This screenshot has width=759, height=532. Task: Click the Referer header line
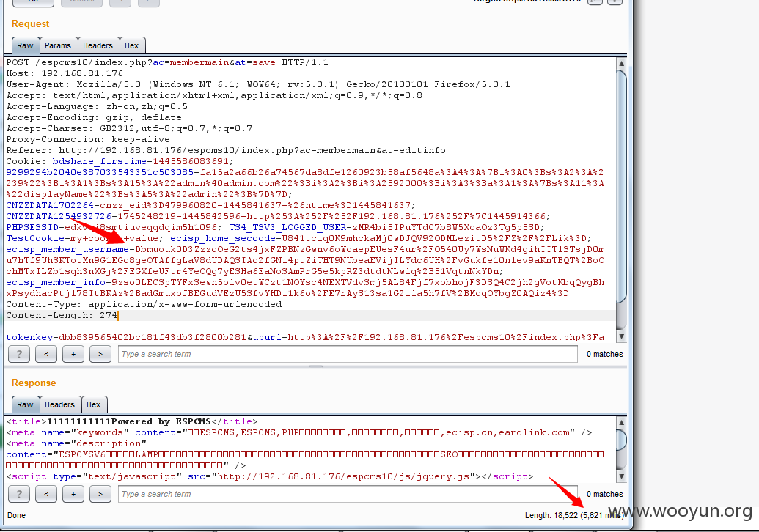point(226,150)
